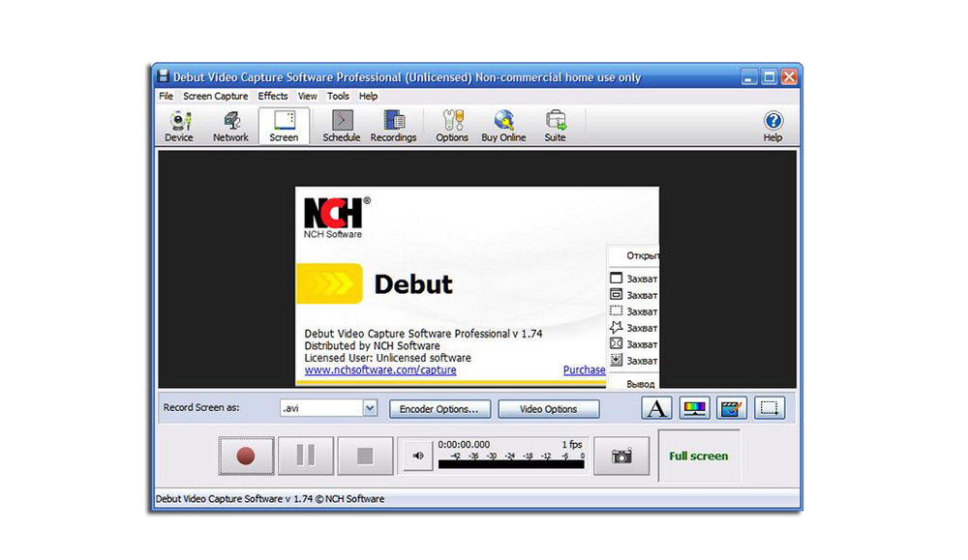This screenshot has height=560, width=968.
Task: Open the Options toolbar icon
Action: point(452,127)
